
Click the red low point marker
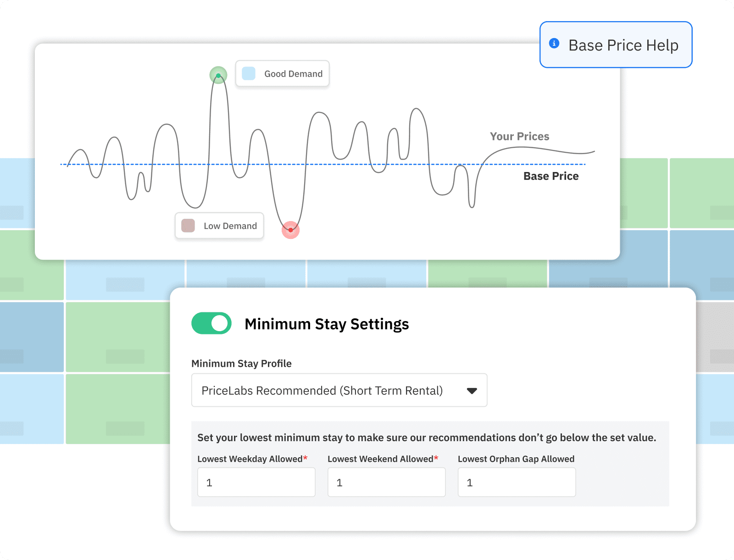(290, 230)
